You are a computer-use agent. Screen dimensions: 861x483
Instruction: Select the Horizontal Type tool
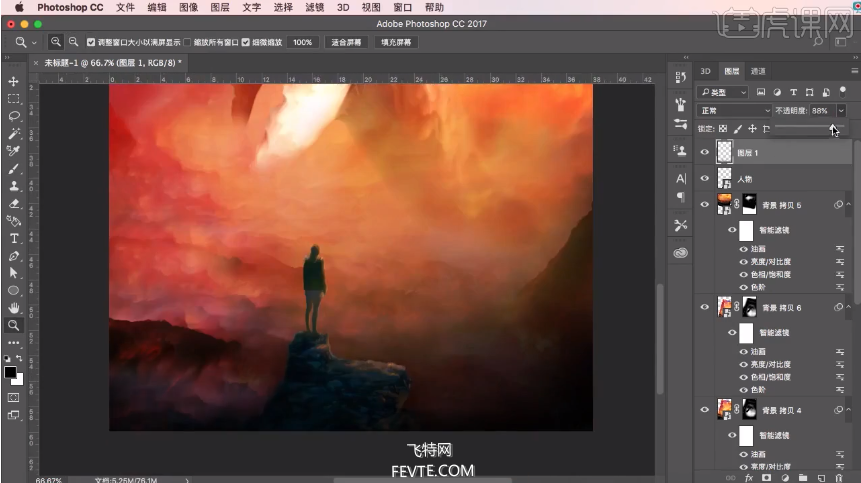tap(14, 239)
